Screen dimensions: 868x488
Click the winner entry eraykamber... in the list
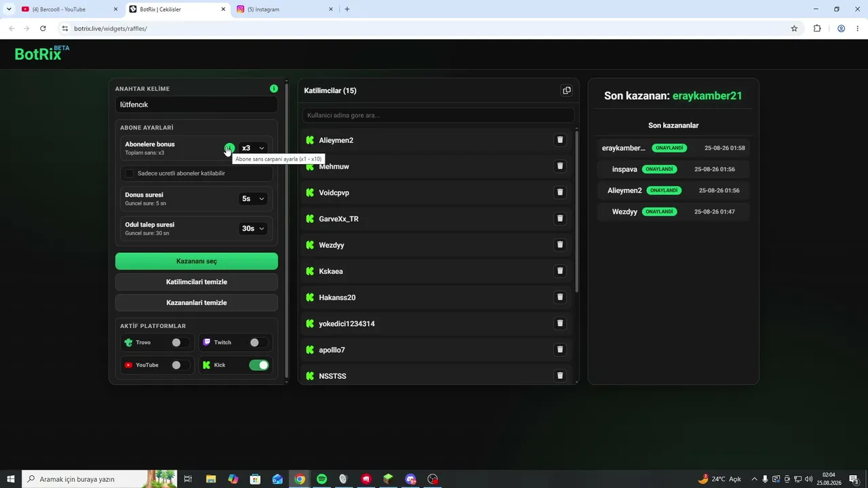click(x=624, y=148)
